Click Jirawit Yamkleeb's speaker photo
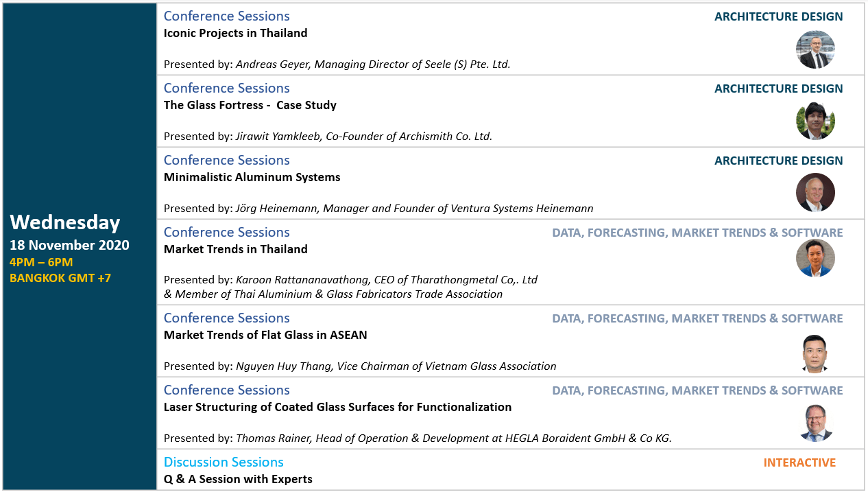The height and width of the screenshot is (492, 868). click(815, 121)
